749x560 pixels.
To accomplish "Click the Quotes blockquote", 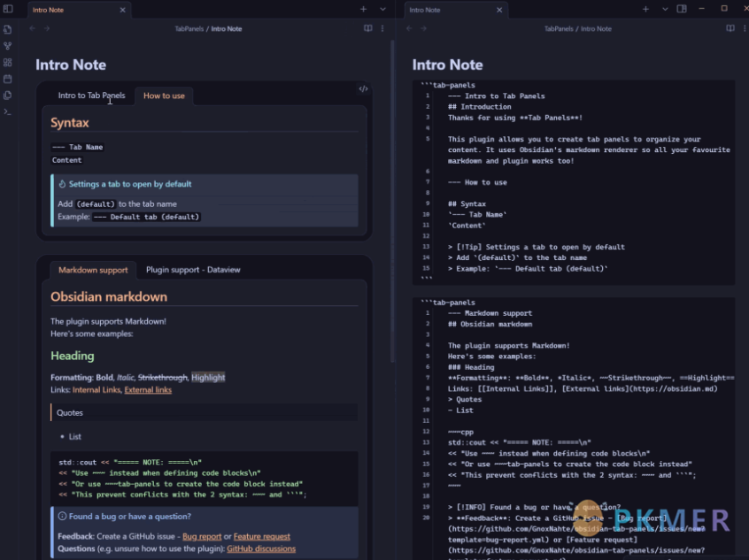I will (x=204, y=412).
